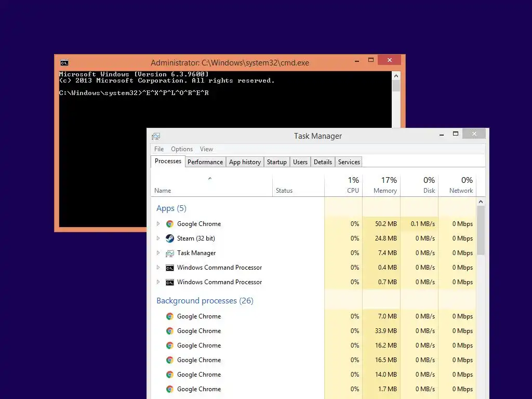Go to the Users tab
532x399 pixels.
tap(300, 162)
